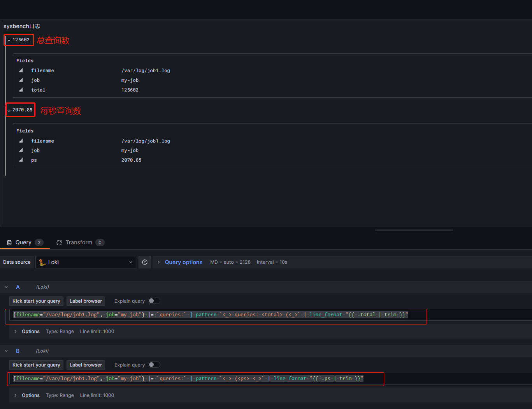Viewport: 532px width, 409px height.
Task: Collapse the 125602 log row
Action: [9, 40]
